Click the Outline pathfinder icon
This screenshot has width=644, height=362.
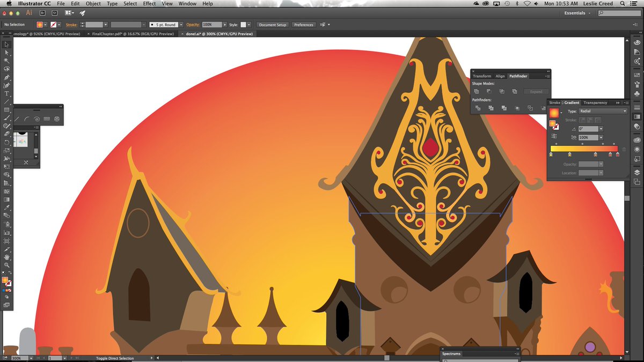(x=530, y=108)
